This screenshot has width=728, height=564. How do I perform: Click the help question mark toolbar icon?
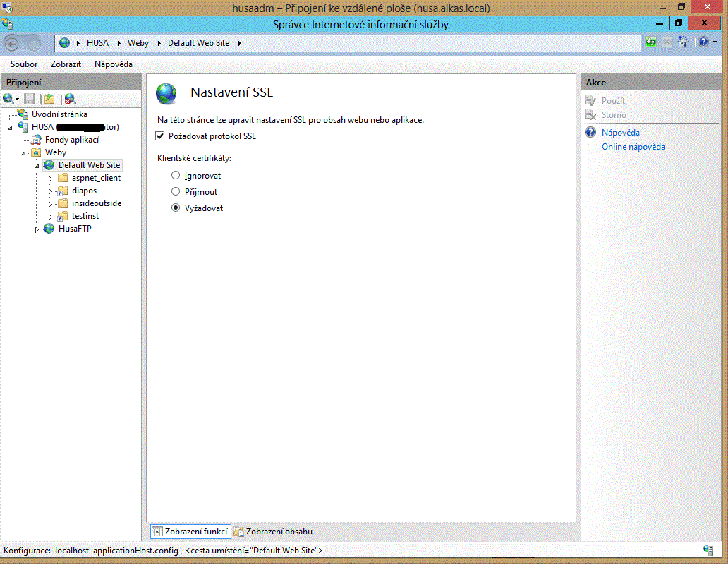click(x=703, y=42)
